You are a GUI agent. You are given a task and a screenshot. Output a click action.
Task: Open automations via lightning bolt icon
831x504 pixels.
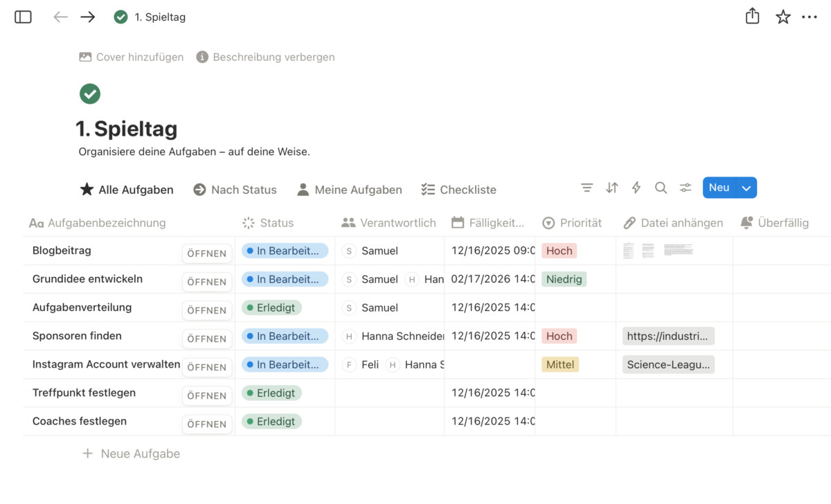[636, 188]
